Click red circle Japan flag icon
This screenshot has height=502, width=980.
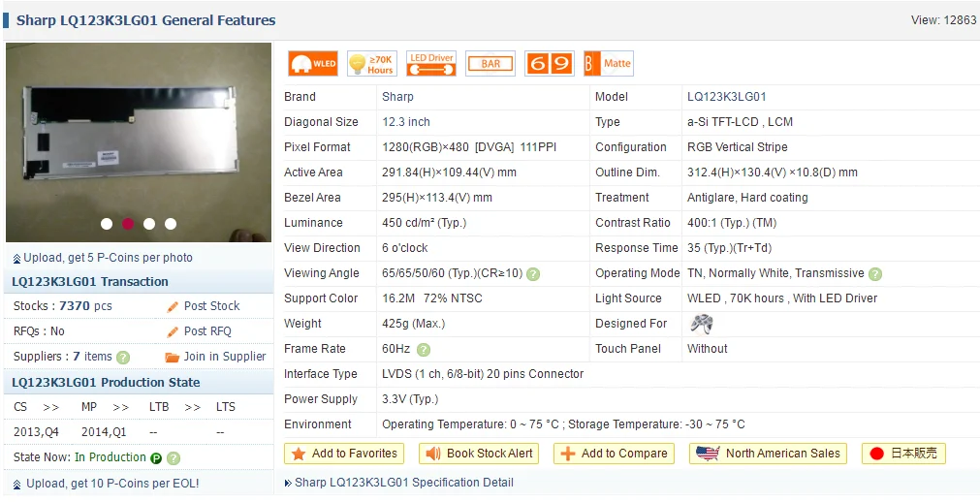(876, 454)
